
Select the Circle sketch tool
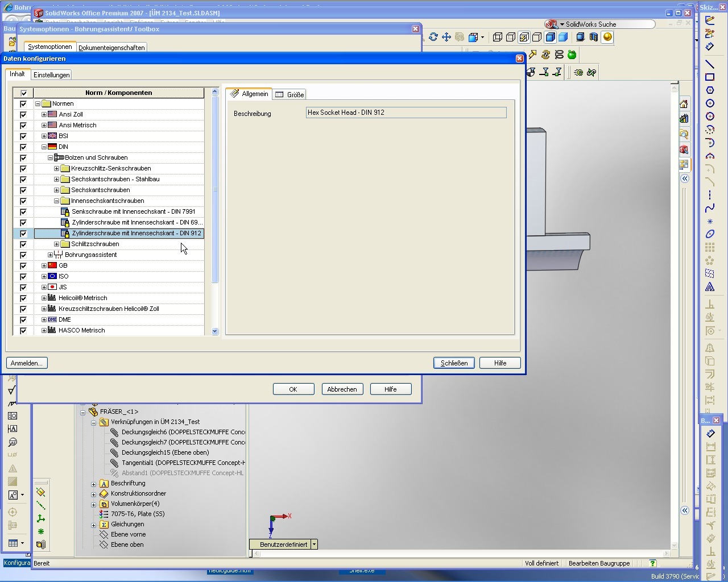point(710,103)
